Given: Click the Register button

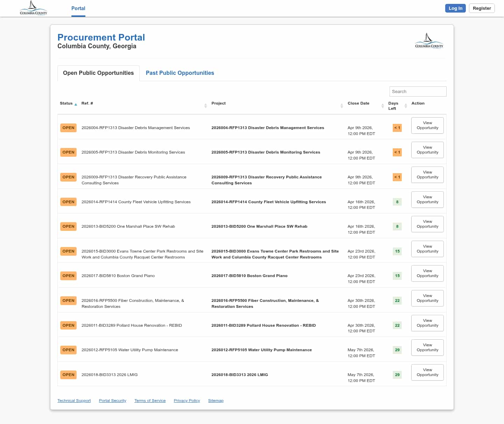Looking at the screenshot, I should click(x=482, y=8).
